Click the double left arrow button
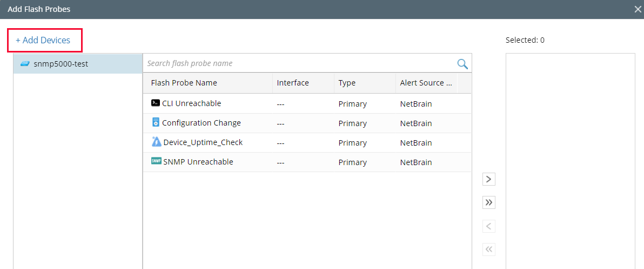 click(489, 250)
